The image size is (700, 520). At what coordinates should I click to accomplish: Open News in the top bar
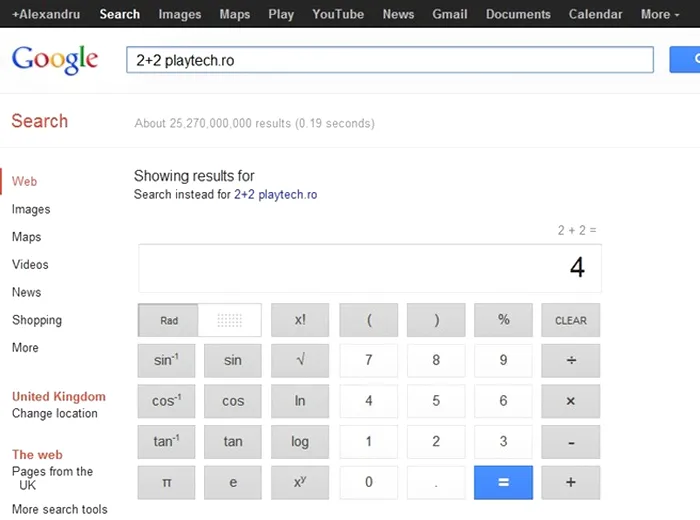tap(398, 14)
